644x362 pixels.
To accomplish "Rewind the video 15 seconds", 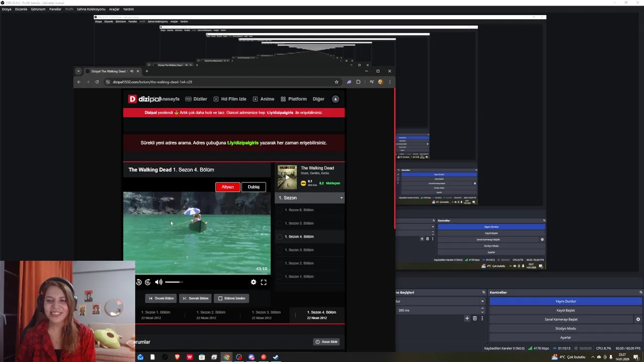I will pos(139,282).
